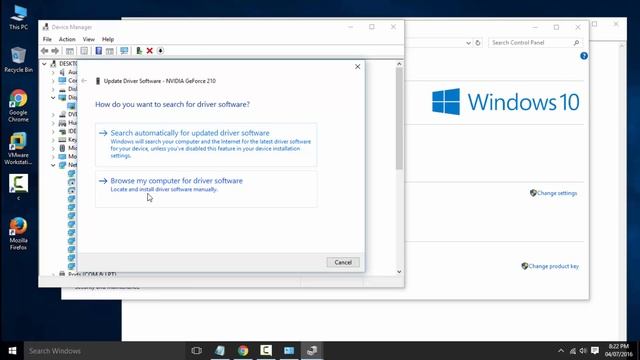Click the network tray icon
Image resolution: width=640 pixels, height=360 pixels.
click(573, 351)
